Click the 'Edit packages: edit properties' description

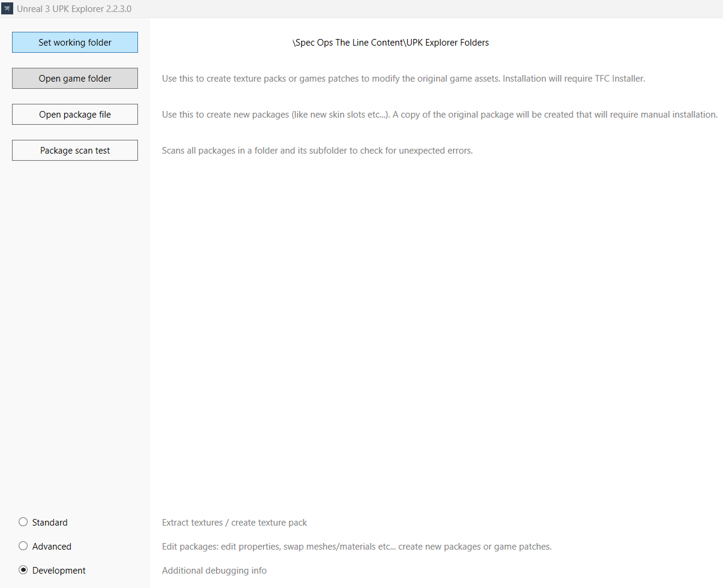[x=356, y=547]
